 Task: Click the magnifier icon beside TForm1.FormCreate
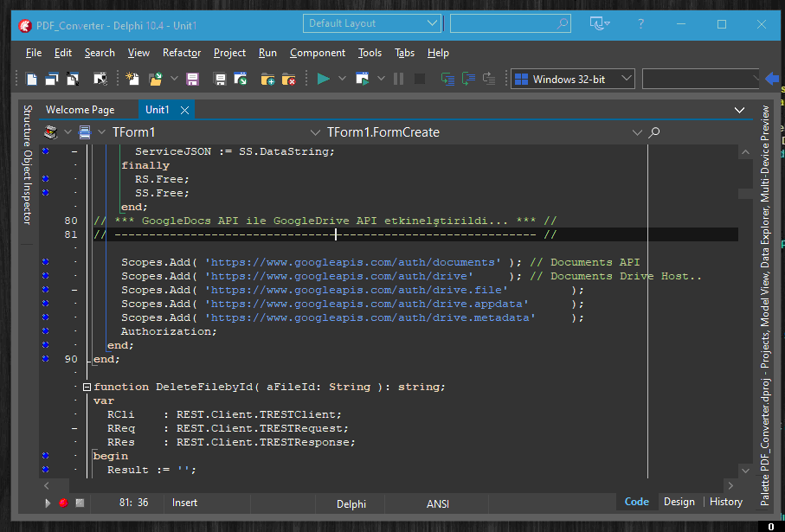653,132
